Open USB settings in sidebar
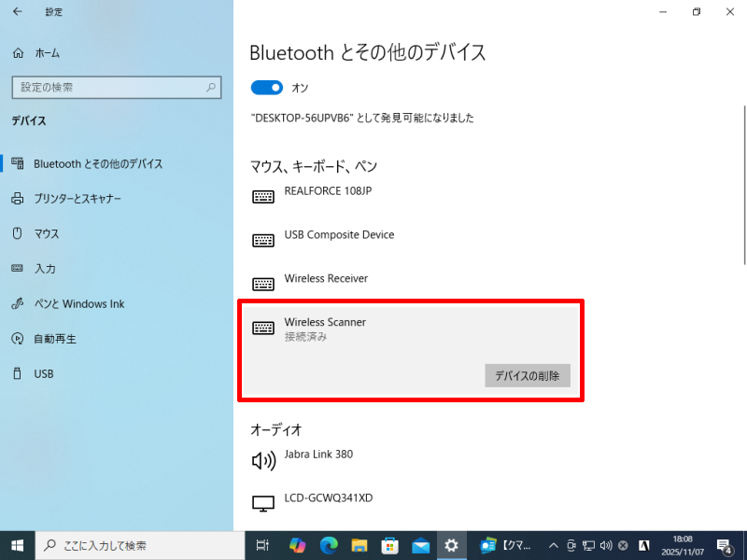 [x=44, y=374]
